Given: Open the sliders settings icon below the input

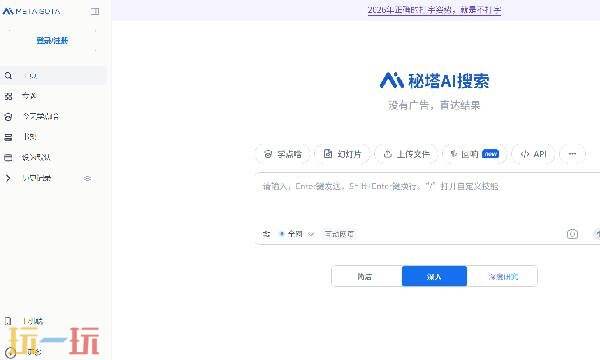Looking at the screenshot, I should 267,234.
